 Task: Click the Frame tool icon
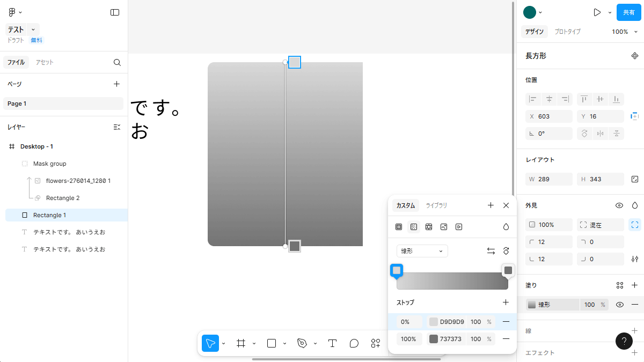[x=241, y=343]
